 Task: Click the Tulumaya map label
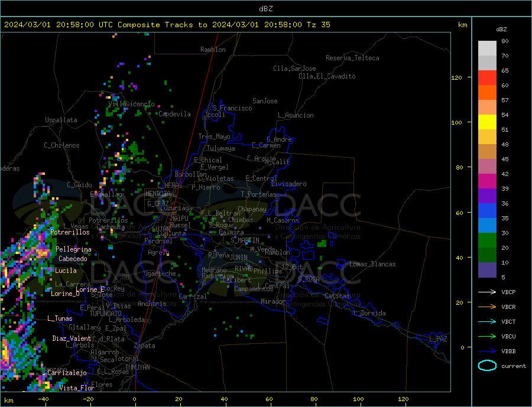221,148
